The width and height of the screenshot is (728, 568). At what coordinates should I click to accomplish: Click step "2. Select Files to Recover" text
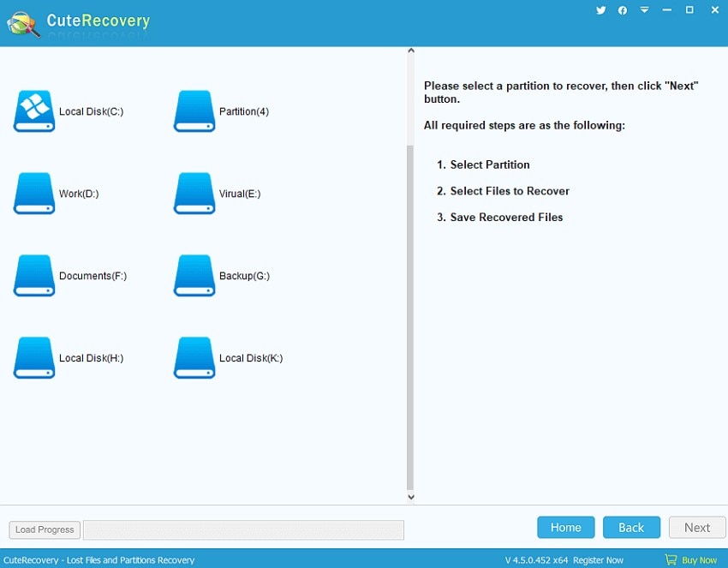click(x=503, y=191)
